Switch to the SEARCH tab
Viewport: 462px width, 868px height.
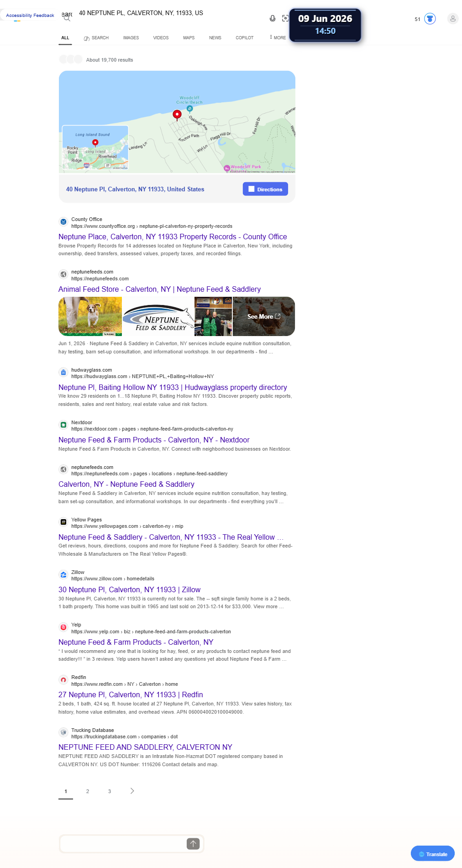pyautogui.click(x=96, y=38)
